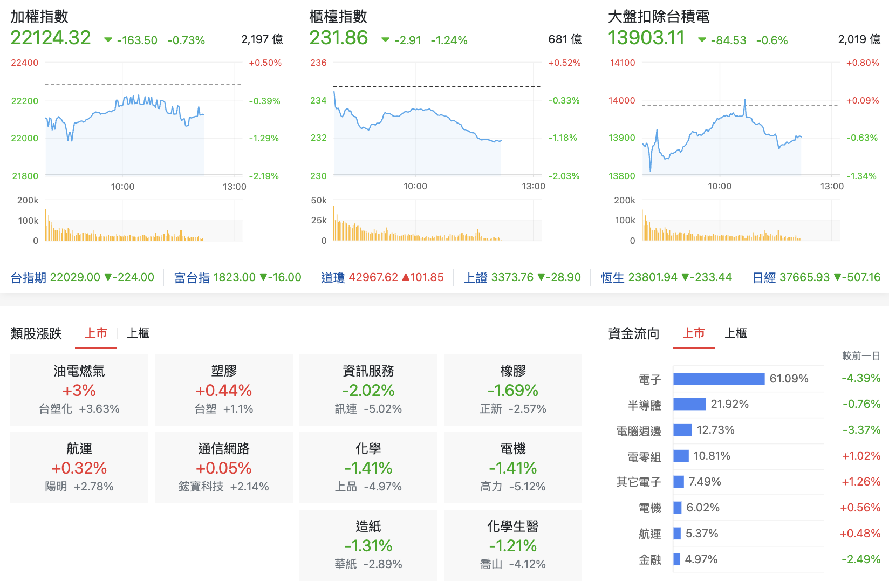The height and width of the screenshot is (588, 889).
Task: Open the 化學生醫 sector card
Action: [x=513, y=545]
